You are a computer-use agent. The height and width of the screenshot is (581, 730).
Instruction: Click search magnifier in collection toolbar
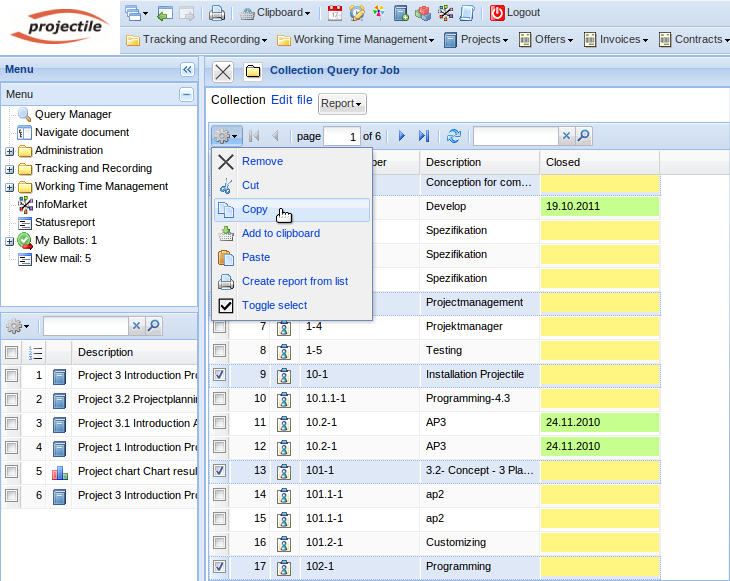[x=584, y=136]
